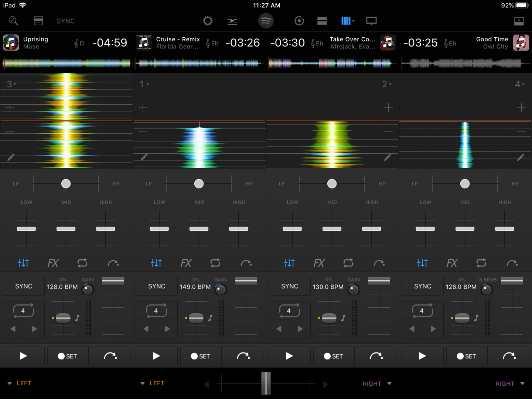Viewport: 532px width, 399px height.
Task: Tap the gain knob on 149.0 BPM deck
Action: 221,290
